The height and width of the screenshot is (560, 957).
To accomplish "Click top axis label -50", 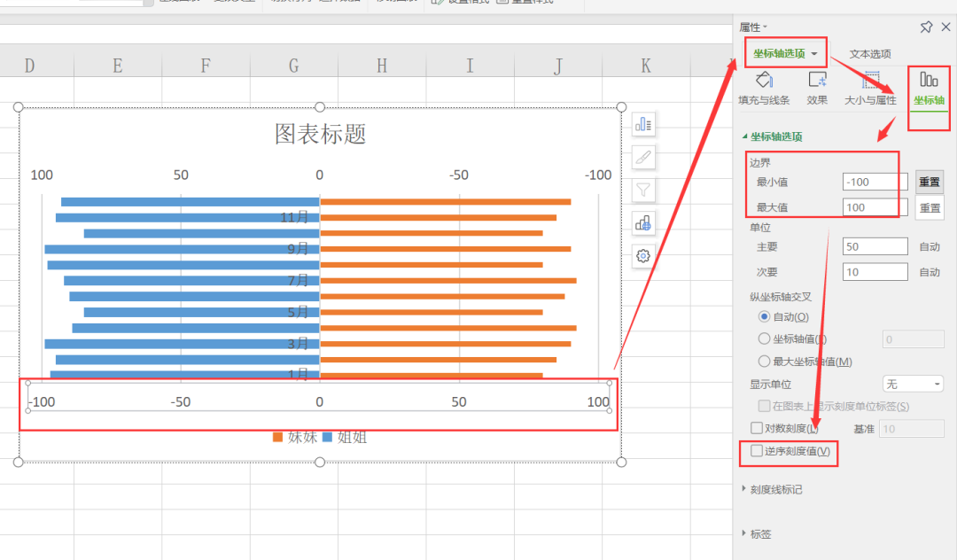I will 459,175.
